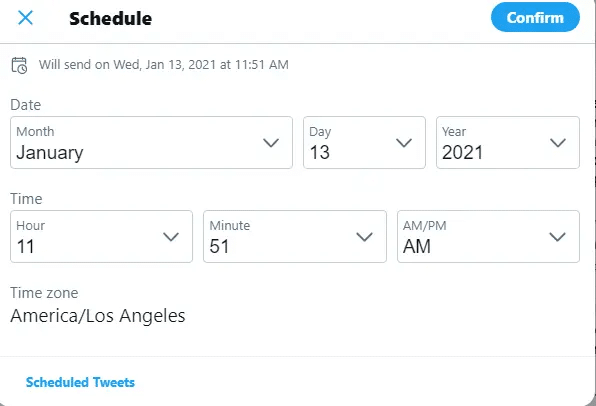
Task: Open the Hour dropdown showing 11
Action: pos(101,236)
